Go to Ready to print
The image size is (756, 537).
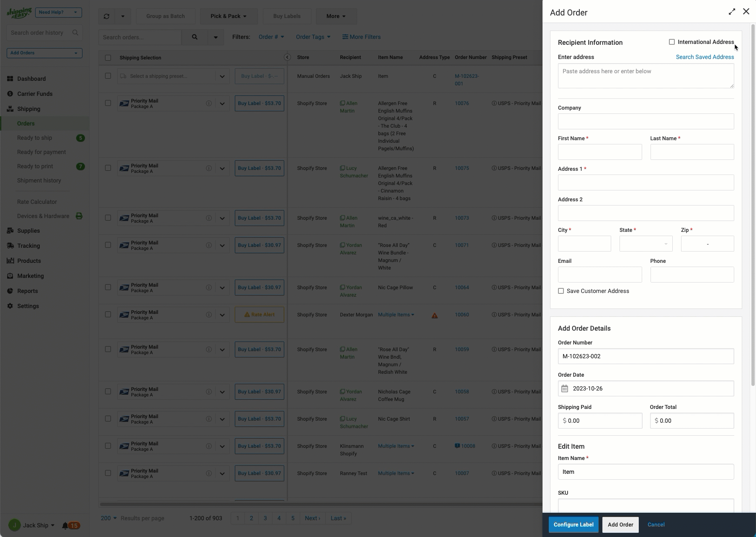(x=35, y=166)
